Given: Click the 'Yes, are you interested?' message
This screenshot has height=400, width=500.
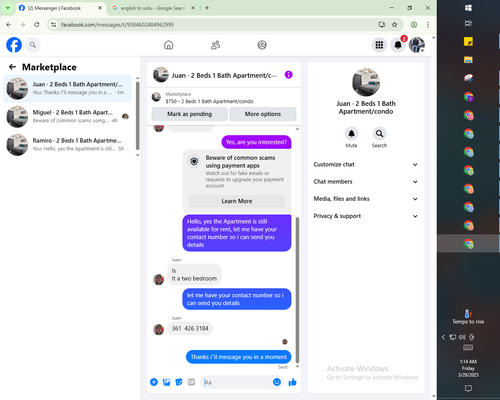Looking at the screenshot, I should [x=256, y=142].
